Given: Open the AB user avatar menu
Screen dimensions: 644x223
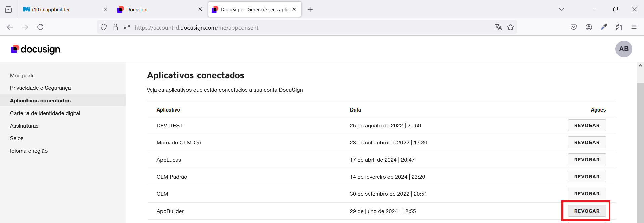Looking at the screenshot, I should pyautogui.click(x=624, y=49).
